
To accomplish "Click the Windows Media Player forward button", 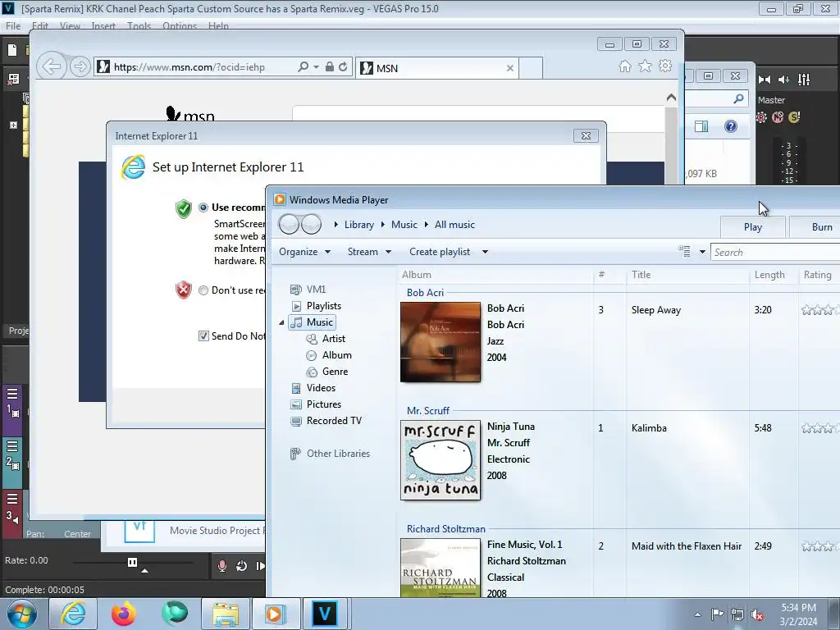I will click(311, 225).
